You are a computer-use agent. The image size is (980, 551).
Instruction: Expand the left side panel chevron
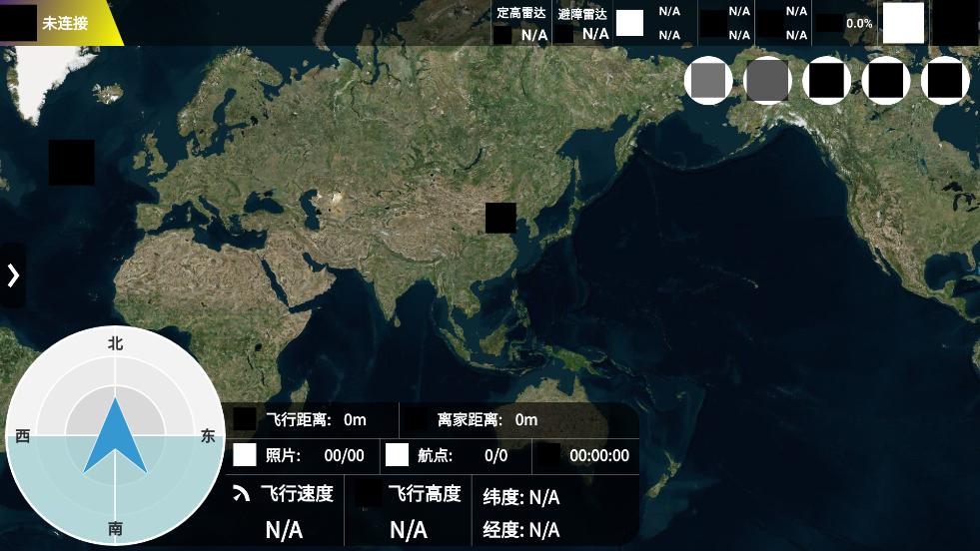point(13,275)
